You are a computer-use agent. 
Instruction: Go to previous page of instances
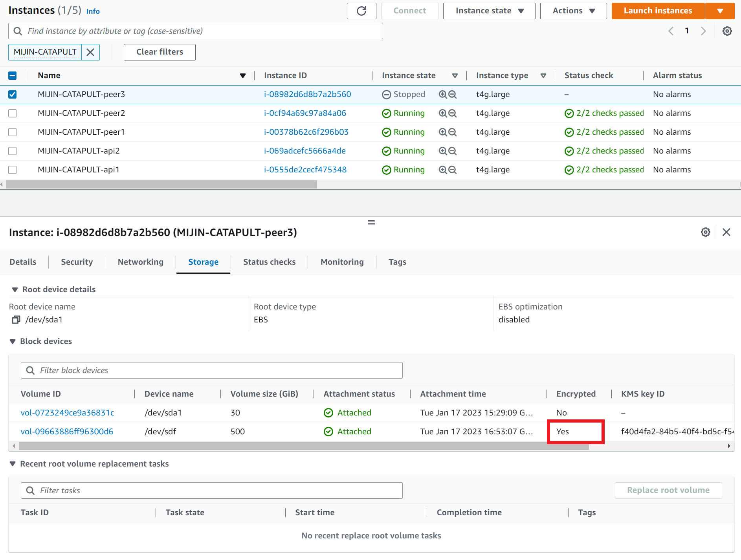[x=671, y=31]
